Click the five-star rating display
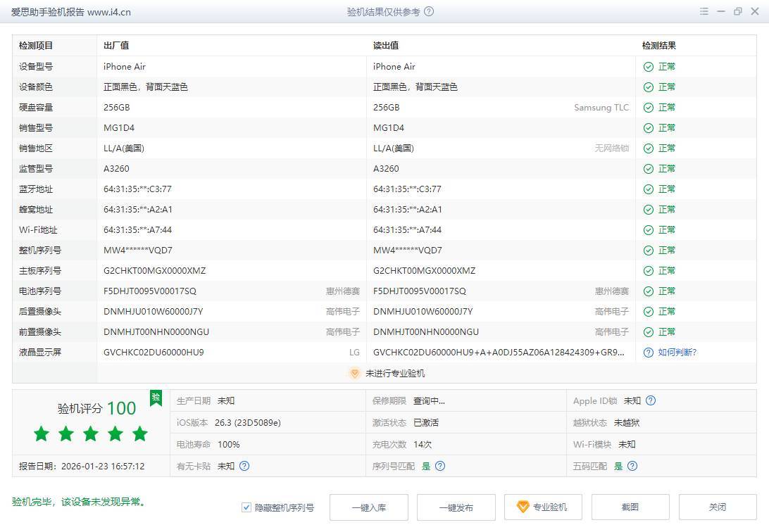Image resolution: width=769 pixels, height=532 pixels. coord(91,434)
